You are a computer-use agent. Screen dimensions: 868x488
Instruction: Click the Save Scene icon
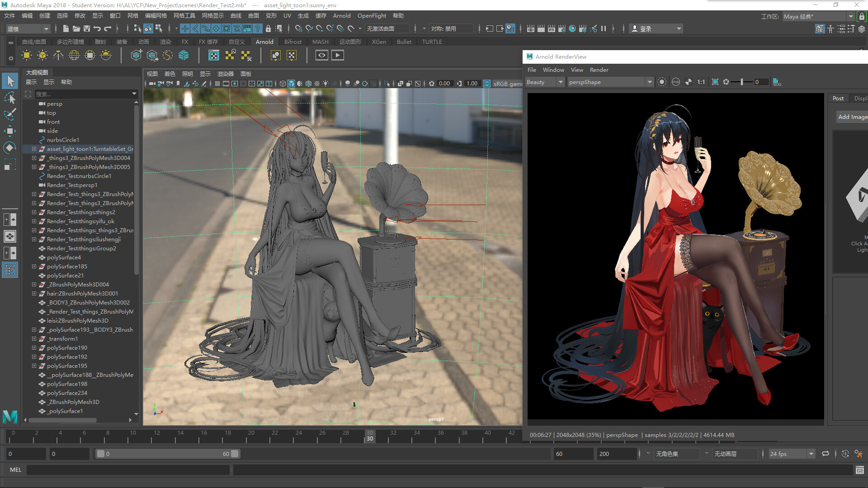87,28
